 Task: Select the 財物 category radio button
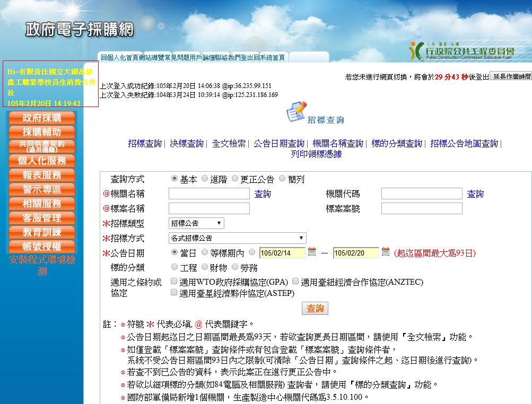coord(205,268)
